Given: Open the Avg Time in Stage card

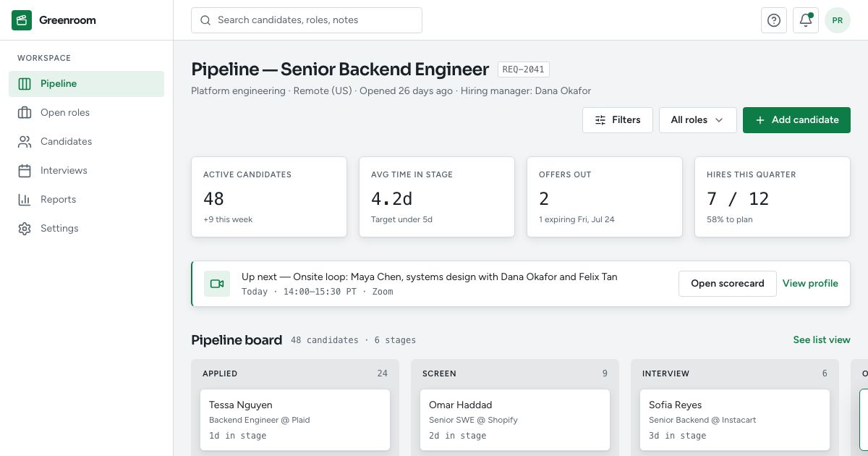Looking at the screenshot, I should (x=437, y=197).
